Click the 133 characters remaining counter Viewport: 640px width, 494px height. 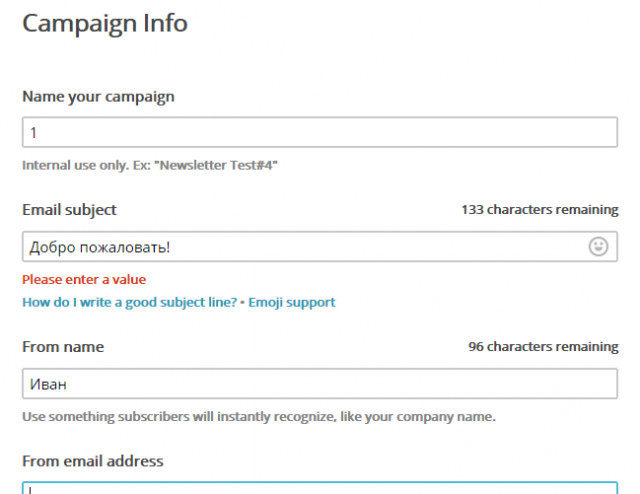coord(540,209)
